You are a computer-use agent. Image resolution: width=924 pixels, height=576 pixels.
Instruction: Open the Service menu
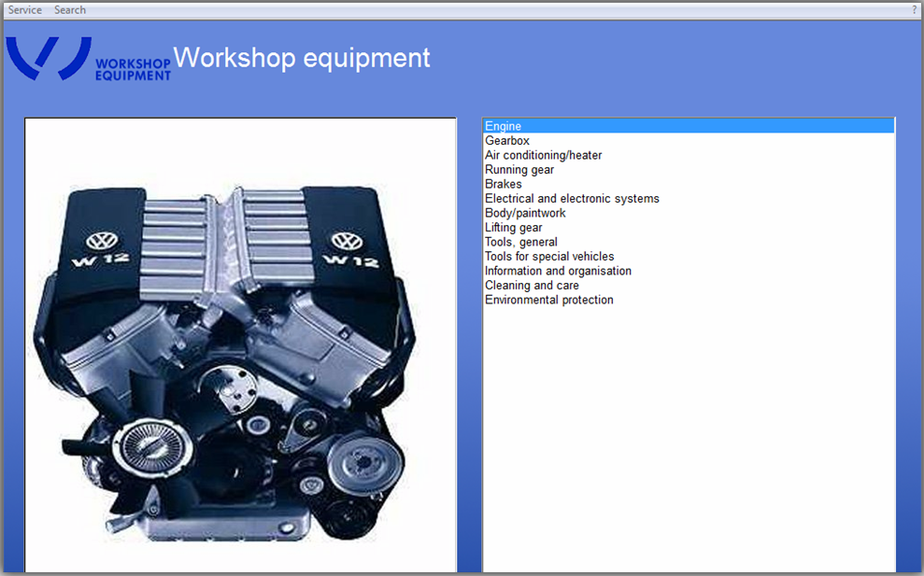(24, 10)
